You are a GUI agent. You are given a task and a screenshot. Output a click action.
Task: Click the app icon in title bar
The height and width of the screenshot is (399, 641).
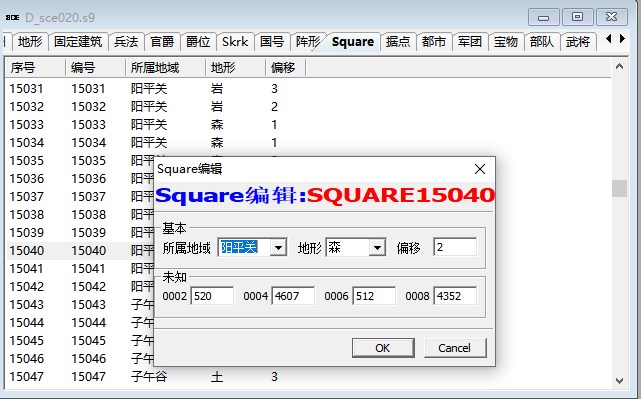13,17
